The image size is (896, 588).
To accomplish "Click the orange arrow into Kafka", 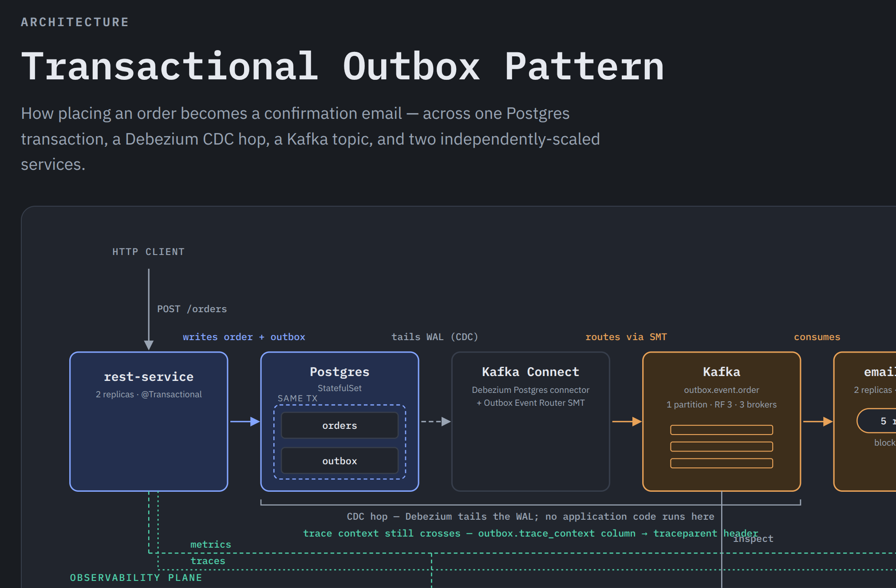I will pyautogui.click(x=626, y=421).
